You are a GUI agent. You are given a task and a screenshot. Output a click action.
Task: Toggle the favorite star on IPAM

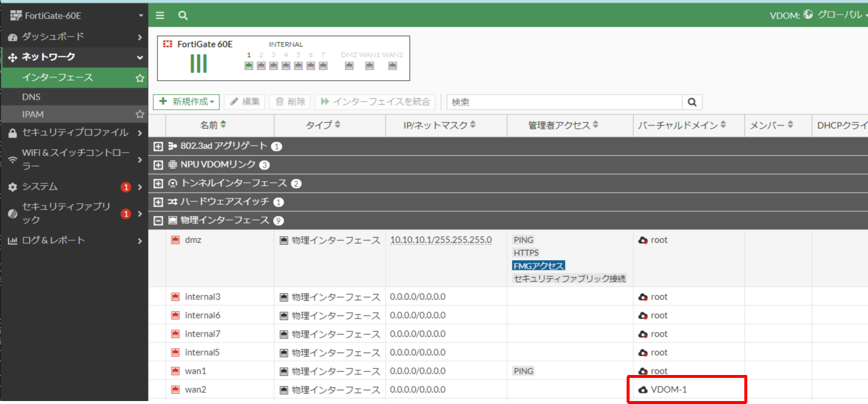[140, 114]
